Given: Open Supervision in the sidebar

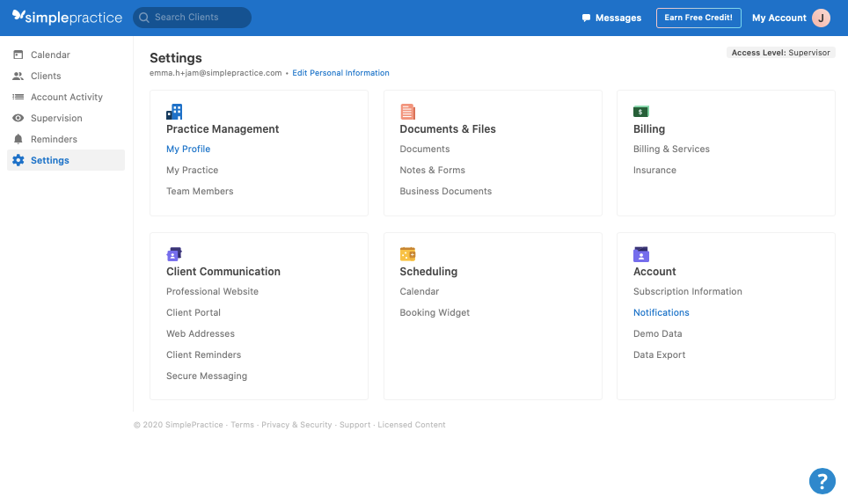Looking at the screenshot, I should pyautogui.click(x=65, y=118).
